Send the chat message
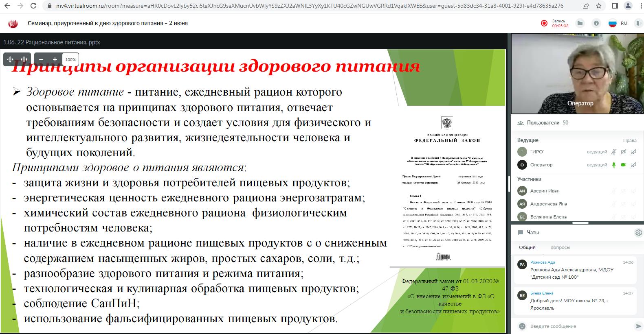This screenshot has height=334, width=644. pyautogui.click(x=638, y=326)
